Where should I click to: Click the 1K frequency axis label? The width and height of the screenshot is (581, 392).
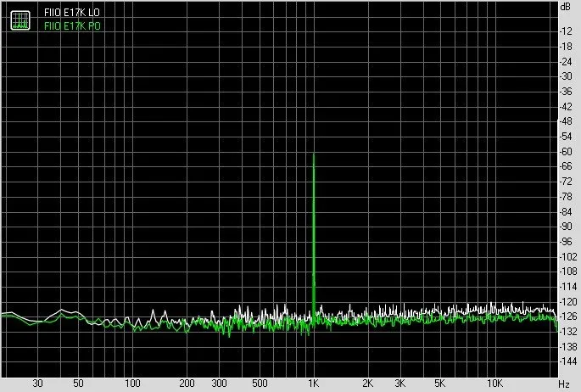click(x=314, y=384)
